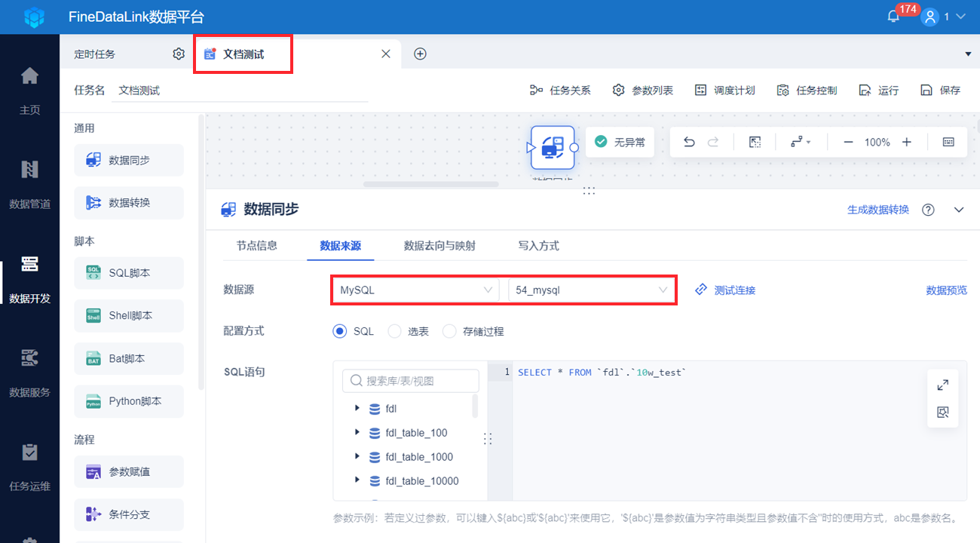Expand the fdl_table_100 database node
Viewport: 980px width, 543px height.
(x=357, y=433)
